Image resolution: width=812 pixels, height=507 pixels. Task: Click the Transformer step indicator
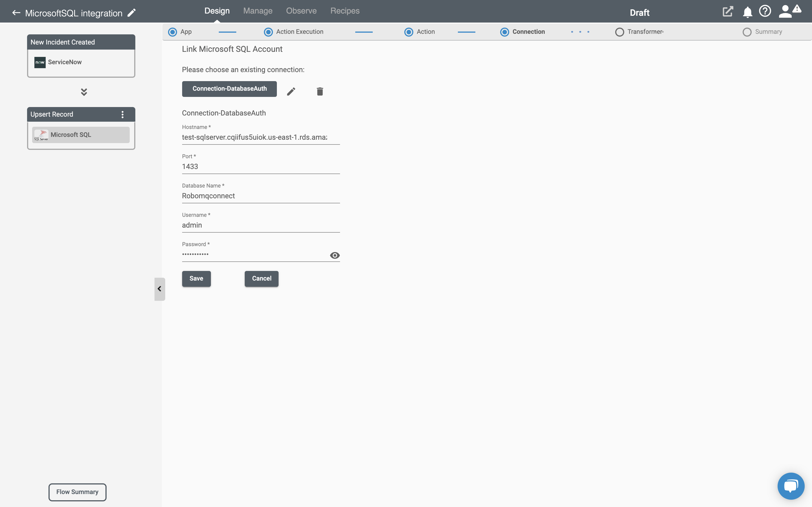(x=620, y=32)
